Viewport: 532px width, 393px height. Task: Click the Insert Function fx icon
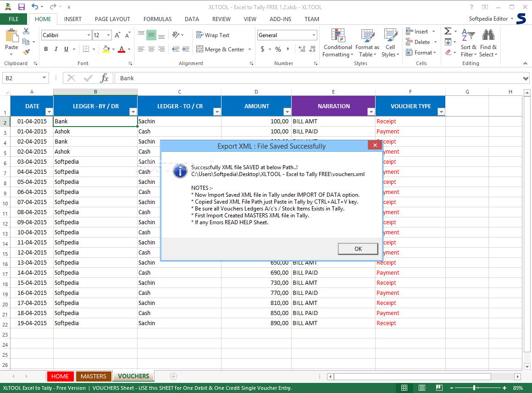coord(105,78)
